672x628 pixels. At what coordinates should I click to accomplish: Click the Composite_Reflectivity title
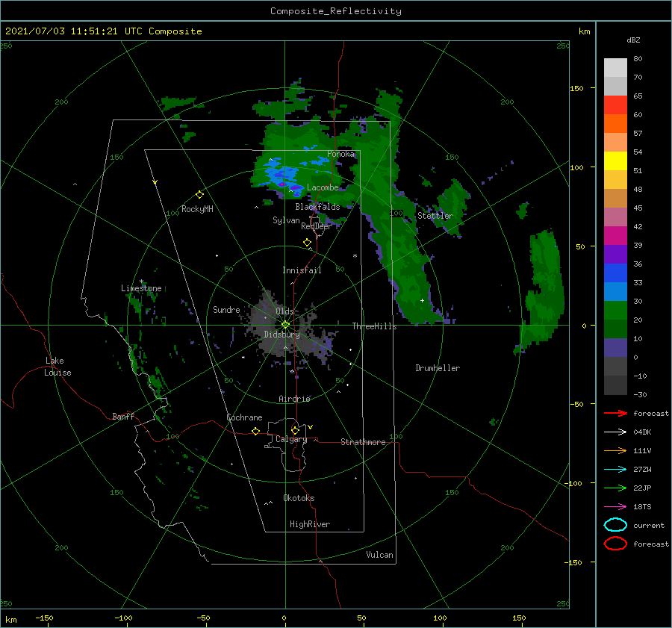336,11
